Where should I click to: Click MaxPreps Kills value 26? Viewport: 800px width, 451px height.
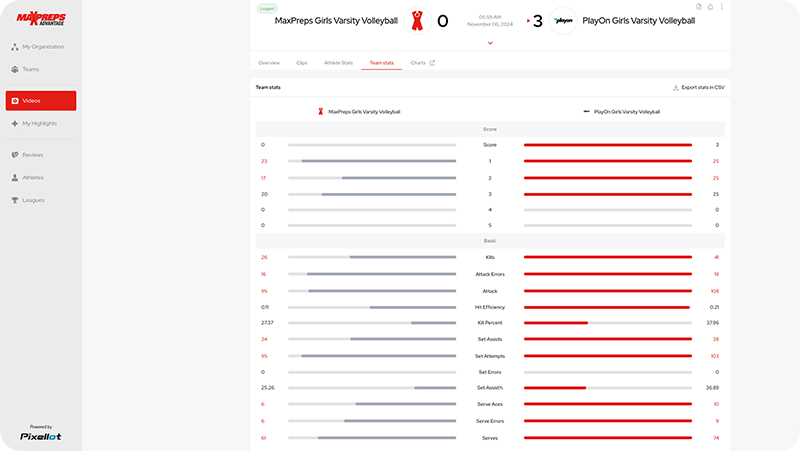pos(264,257)
